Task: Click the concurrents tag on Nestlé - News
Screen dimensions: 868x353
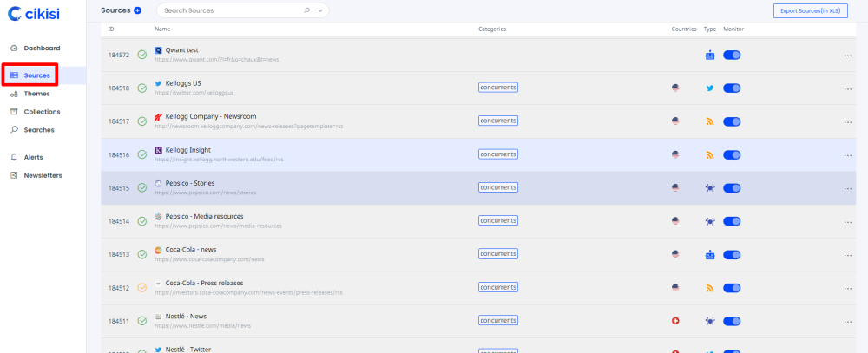Action: point(498,320)
